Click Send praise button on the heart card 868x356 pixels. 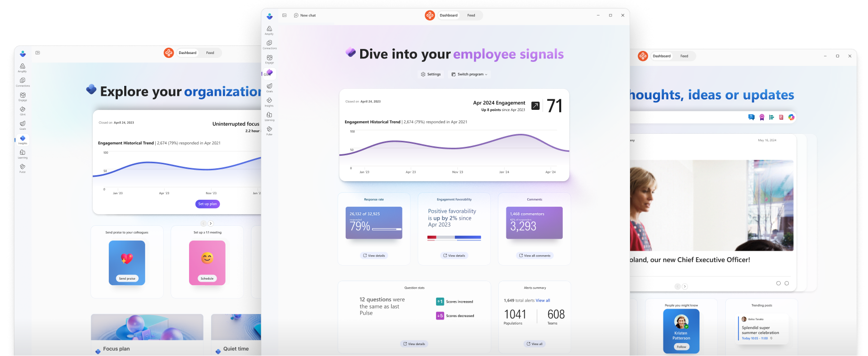[127, 279]
